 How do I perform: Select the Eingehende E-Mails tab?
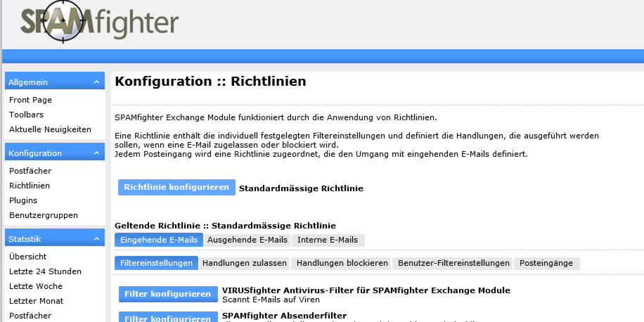[158, 240]
